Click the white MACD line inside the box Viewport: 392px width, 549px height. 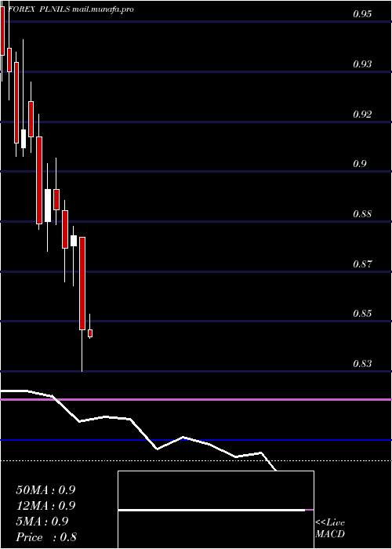point(212,510)
